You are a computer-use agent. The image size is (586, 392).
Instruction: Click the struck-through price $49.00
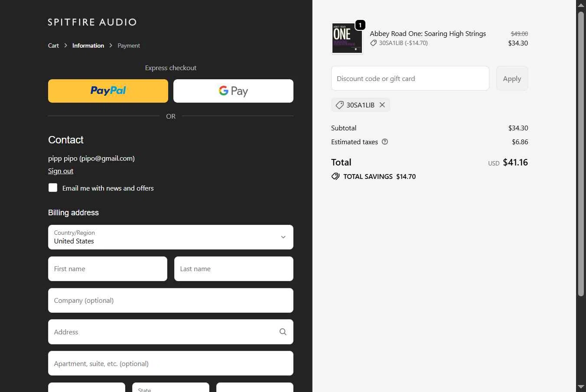coord(519,33)
